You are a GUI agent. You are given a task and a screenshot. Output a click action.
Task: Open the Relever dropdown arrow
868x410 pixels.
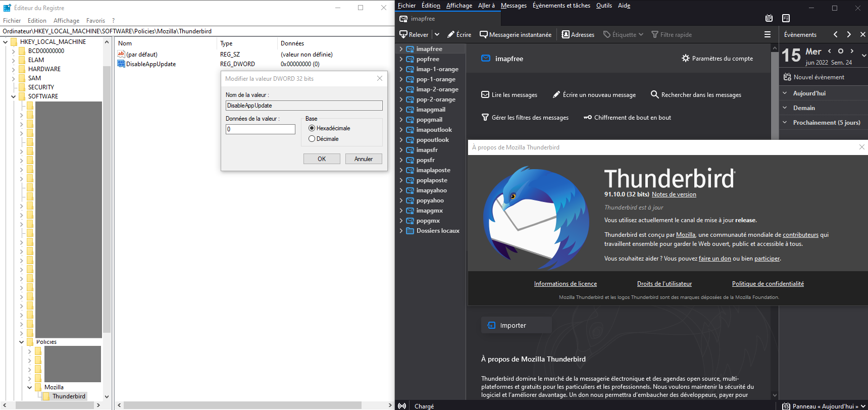(x=437, y=35)
